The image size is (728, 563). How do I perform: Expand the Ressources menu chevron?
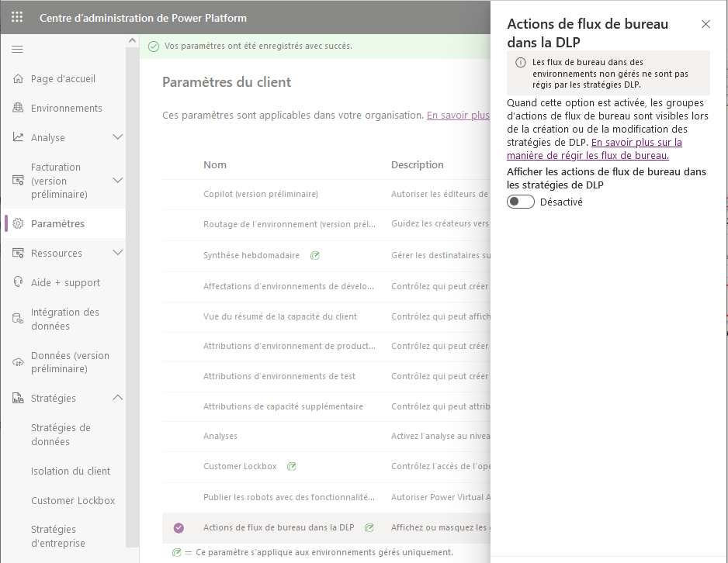118,252
